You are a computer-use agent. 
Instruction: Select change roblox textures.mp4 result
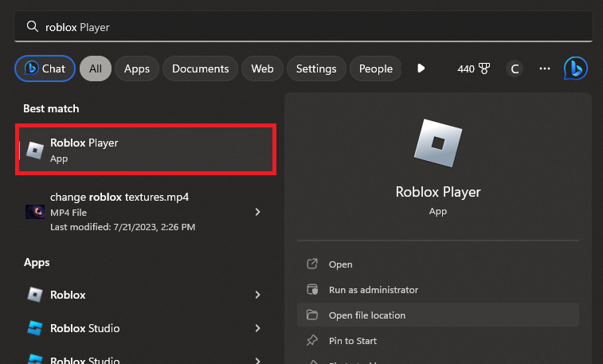[x=146, y=212]
